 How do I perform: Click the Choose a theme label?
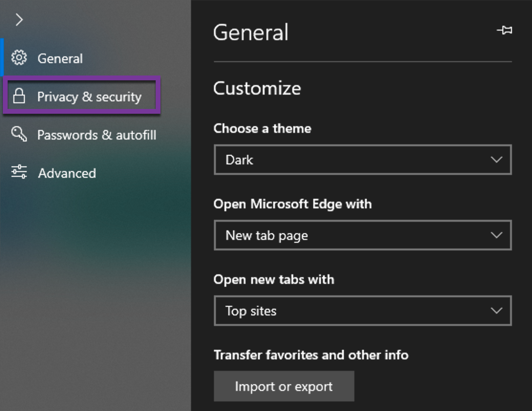pyautogui.click(x=262, y=129)
